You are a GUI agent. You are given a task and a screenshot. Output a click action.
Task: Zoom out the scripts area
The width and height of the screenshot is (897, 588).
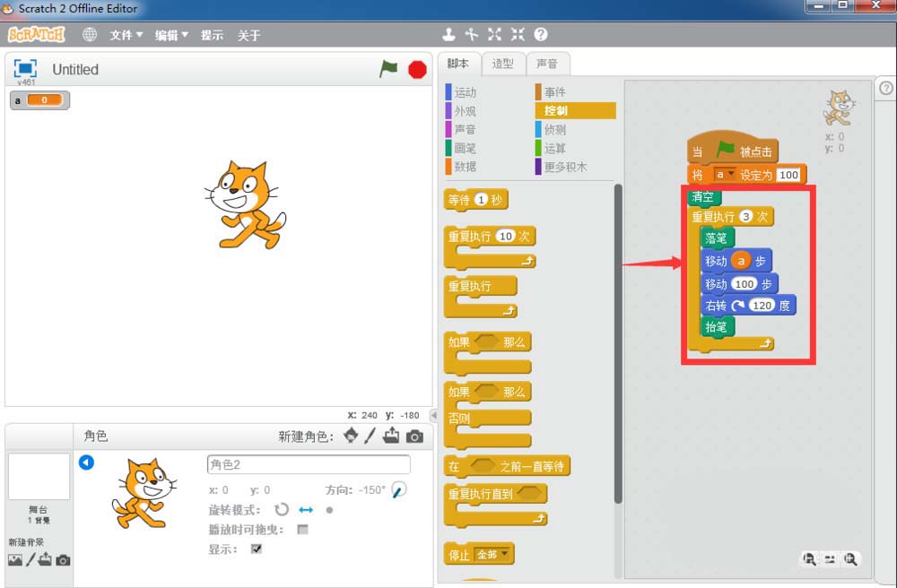click(809, 558)
